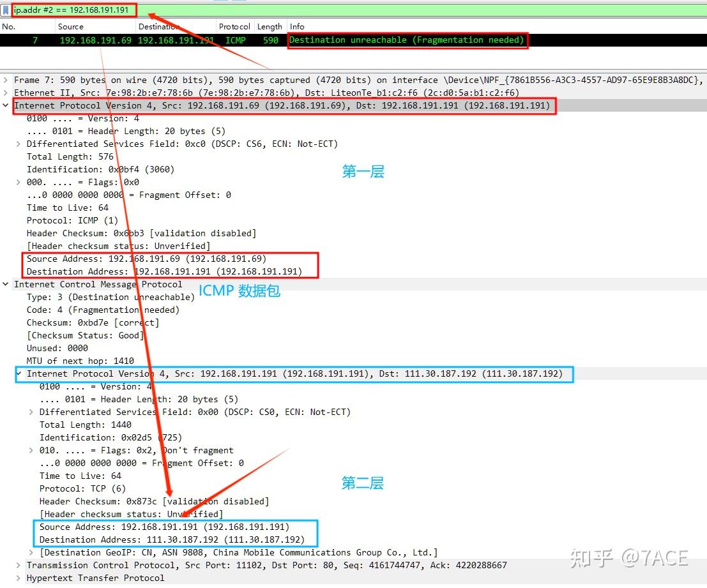This screenshot has height=588, width=707.
Task: Collapse the first Internet Protocol Version 4 layer
Action: [x=6, y=105]
